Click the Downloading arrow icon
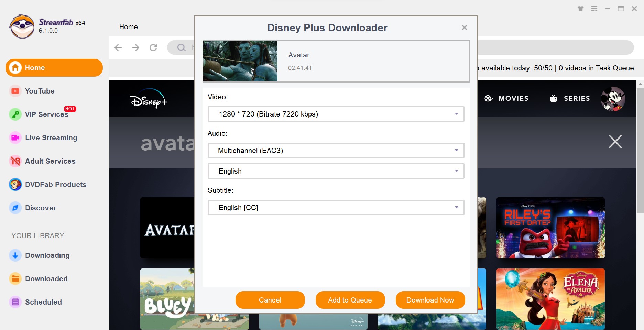Image resolution: width=644 pixels, height=330 pixels. [x=15, y=255]
